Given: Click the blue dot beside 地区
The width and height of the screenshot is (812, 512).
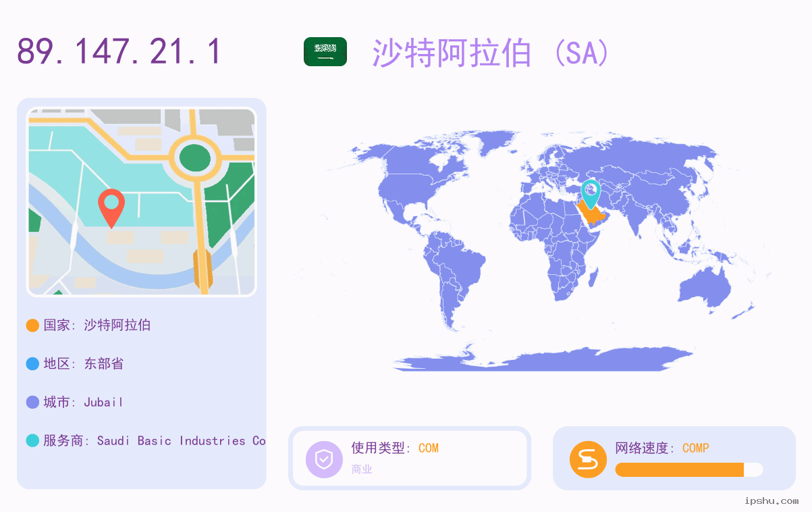Looking at the screenshot, I should click(x=32, y=364).
